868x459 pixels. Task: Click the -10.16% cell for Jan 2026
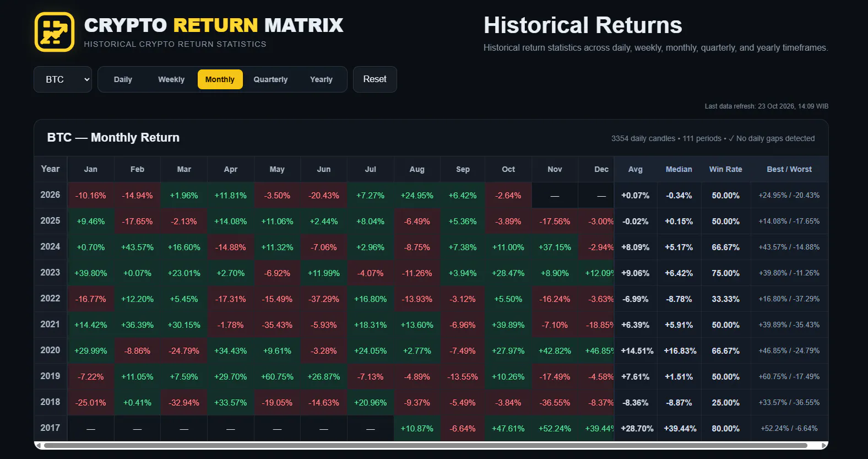(x=91, y=196)
